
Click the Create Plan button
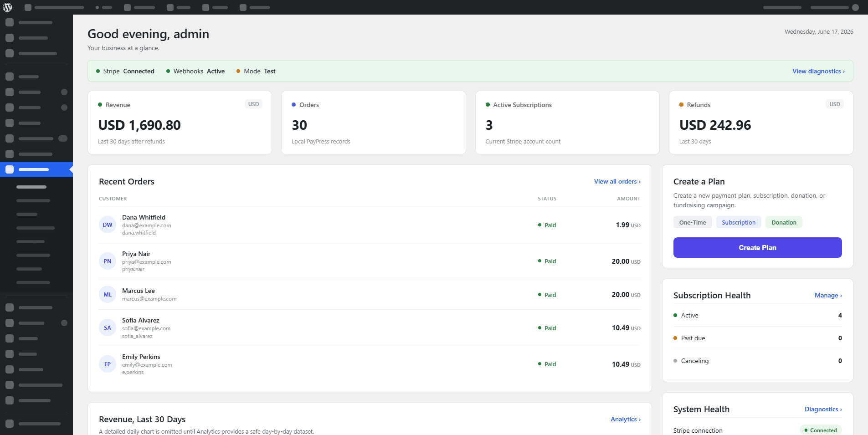click(x=757, y=247)
